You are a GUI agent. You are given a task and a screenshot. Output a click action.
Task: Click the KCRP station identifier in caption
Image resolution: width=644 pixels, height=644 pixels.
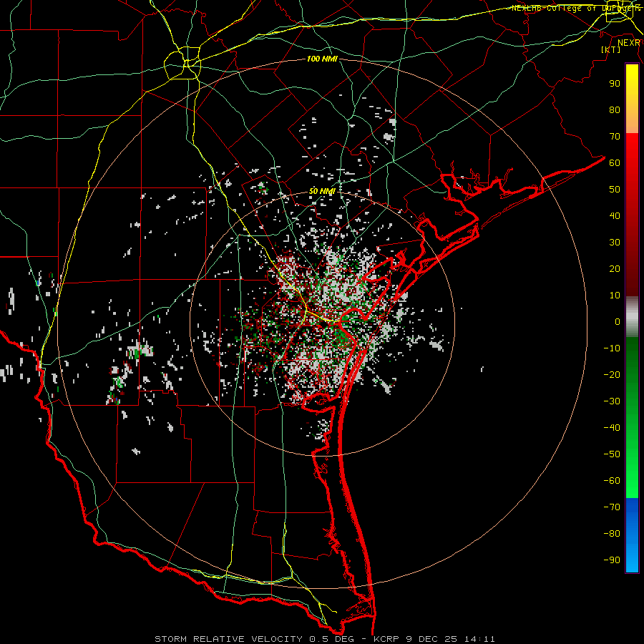[x=386, y=639]
